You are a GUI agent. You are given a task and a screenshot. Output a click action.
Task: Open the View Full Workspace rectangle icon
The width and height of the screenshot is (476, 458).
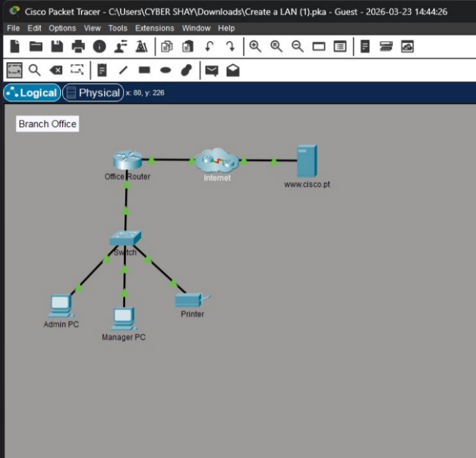point(319,47)
